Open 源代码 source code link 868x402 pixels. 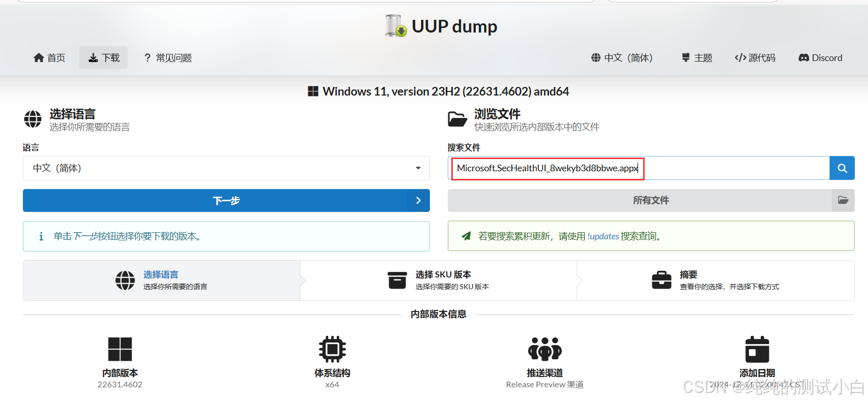coord(755,58)
